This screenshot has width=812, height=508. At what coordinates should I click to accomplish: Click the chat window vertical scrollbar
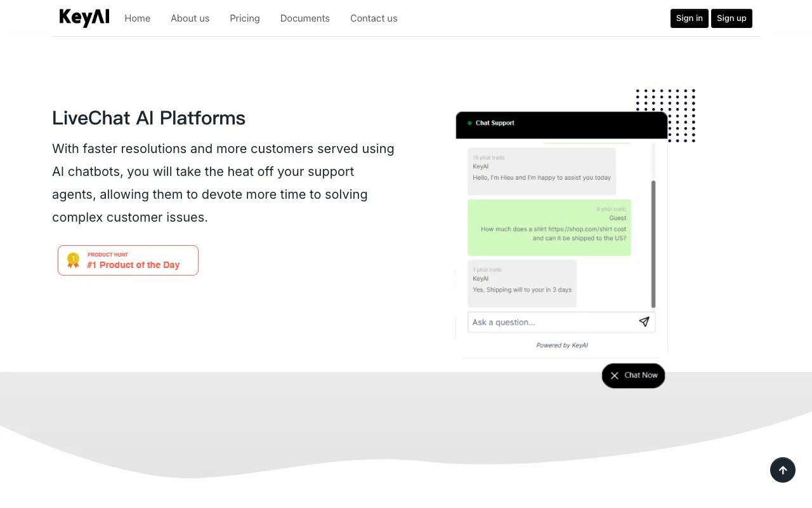click(653, 244)
